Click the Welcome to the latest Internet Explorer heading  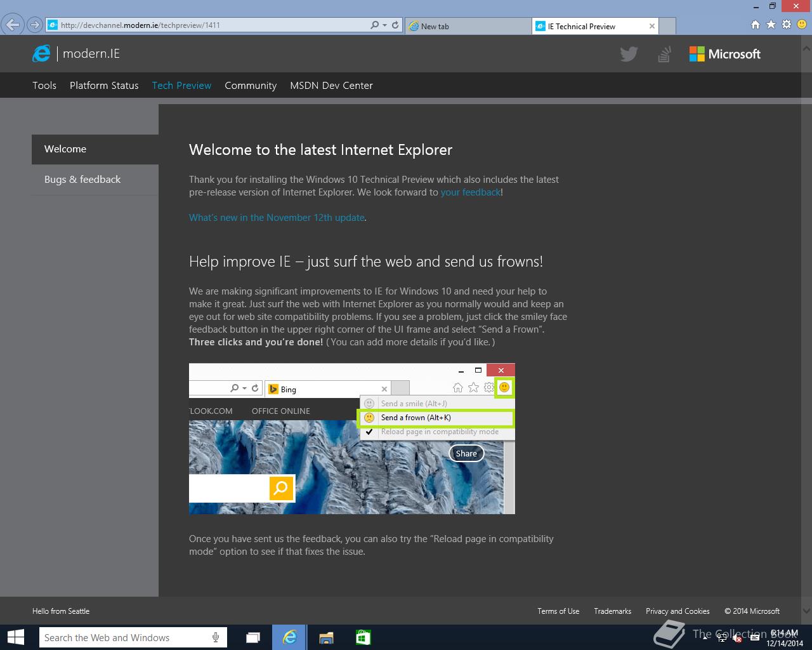(320, 150)
